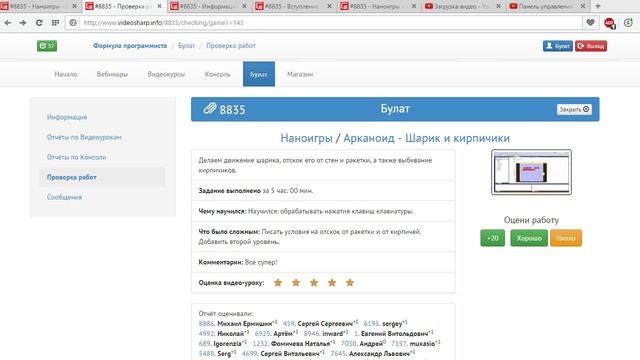Open Информация in the sidebar
This screenshot has height=360, width=640.
coord(67,117)
